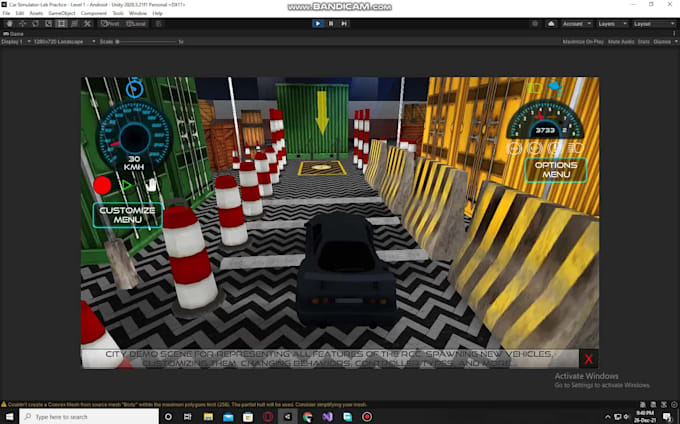This screenshot has width=680, height=424.
Task: Open File Explorer from the taskbar
Action: 208,417
